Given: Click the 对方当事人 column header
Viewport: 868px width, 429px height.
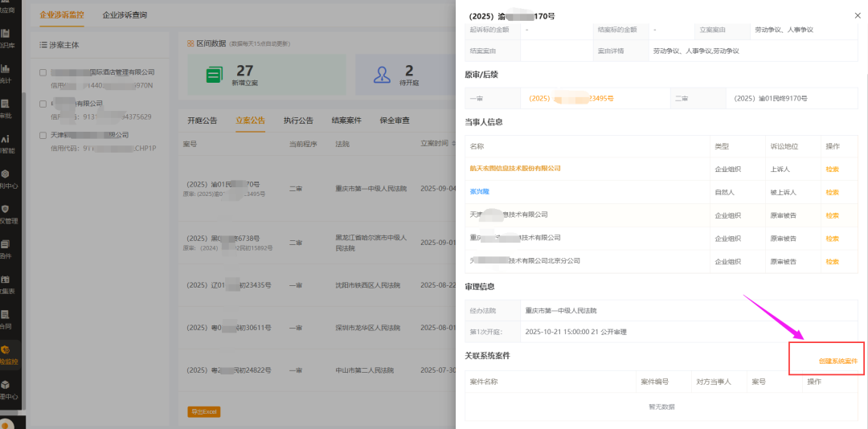Looking at the screenshot, I should pos(714,382).
